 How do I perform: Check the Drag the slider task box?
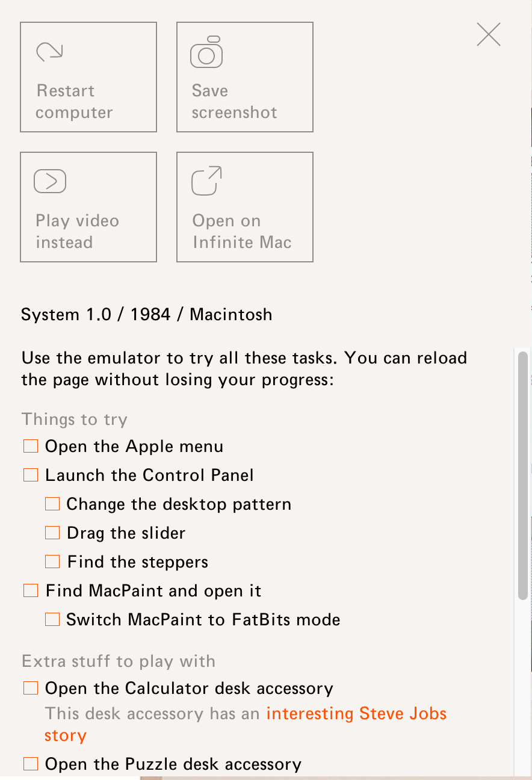pos(52,533)
